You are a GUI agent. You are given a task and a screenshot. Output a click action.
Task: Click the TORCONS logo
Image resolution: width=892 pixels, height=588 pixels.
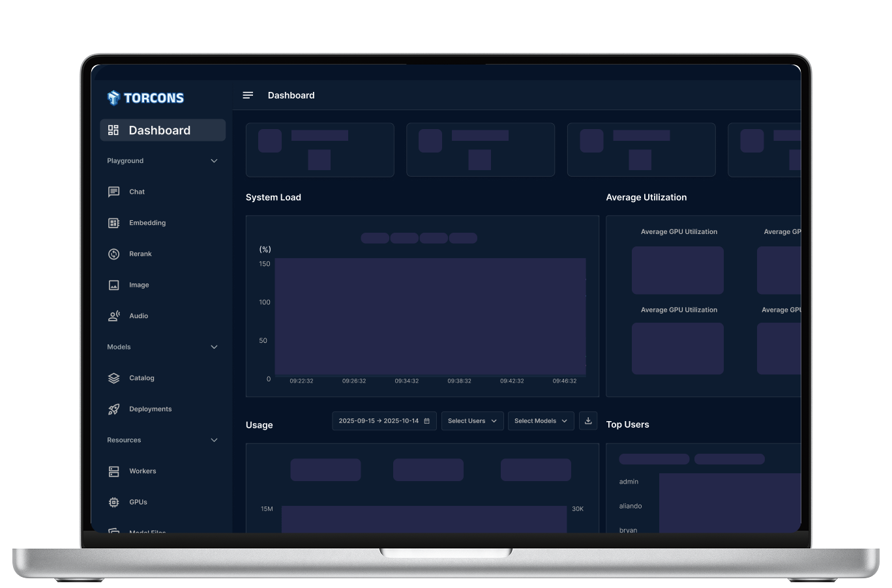[145, 98]
